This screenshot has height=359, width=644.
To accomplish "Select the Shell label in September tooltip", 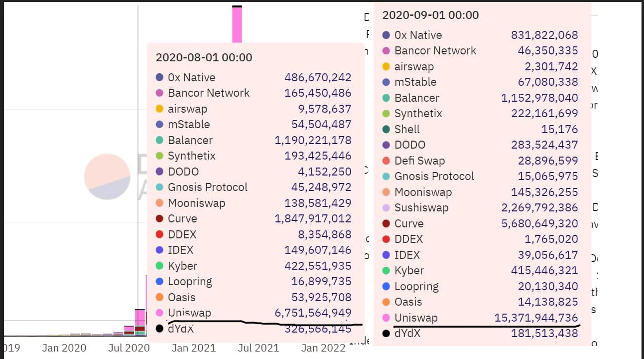I will point(407,129).
